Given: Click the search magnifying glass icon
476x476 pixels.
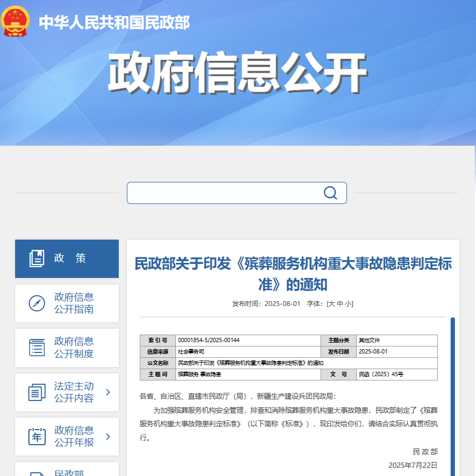Looking at the screenshot, I should tap(330, 193).
